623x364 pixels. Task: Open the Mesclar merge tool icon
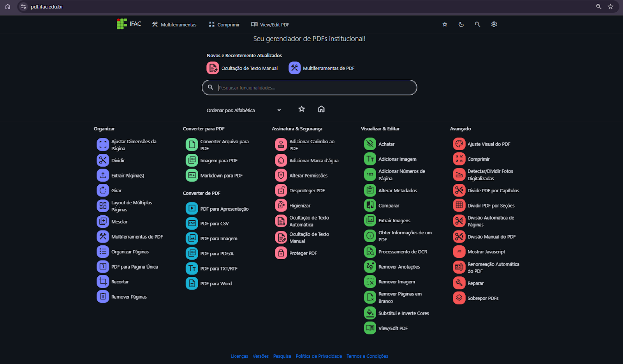pyautogui.click(x=103, y=222)
